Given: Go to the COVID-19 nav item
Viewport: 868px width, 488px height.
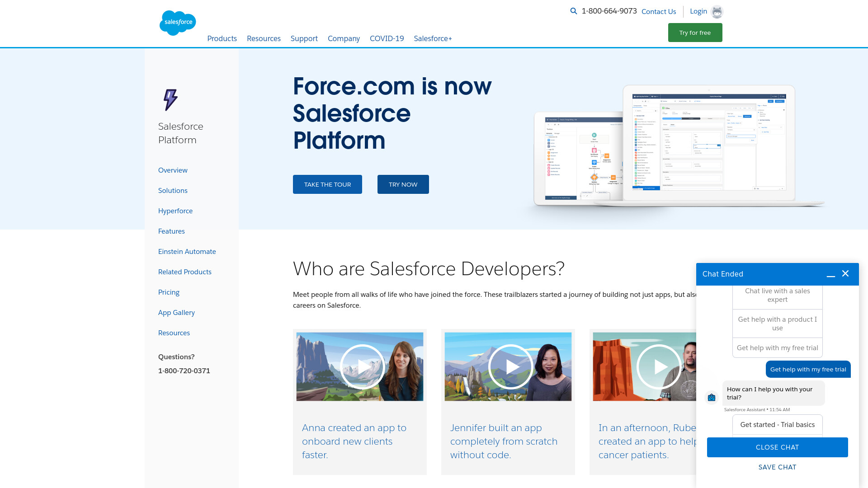Looking at the screenshot, I should [387, 38].
